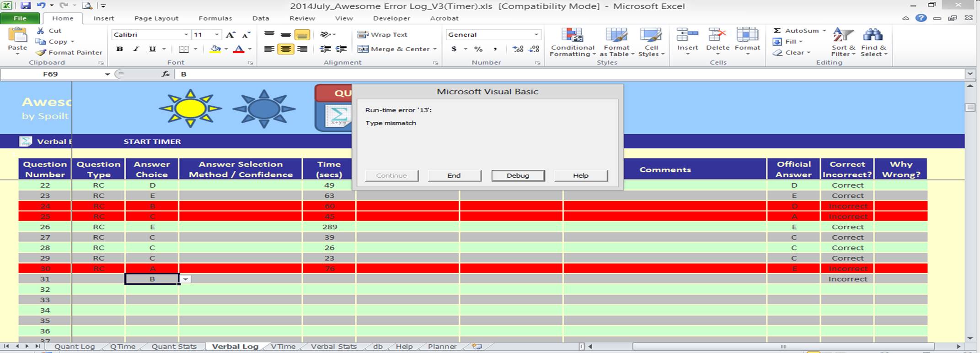Open the Borders dropdown arrow

coord(195,49)
